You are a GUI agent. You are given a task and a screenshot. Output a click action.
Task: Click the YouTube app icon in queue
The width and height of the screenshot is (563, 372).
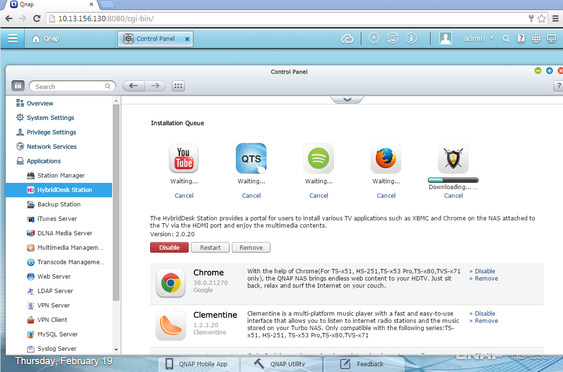pos(184,158)
